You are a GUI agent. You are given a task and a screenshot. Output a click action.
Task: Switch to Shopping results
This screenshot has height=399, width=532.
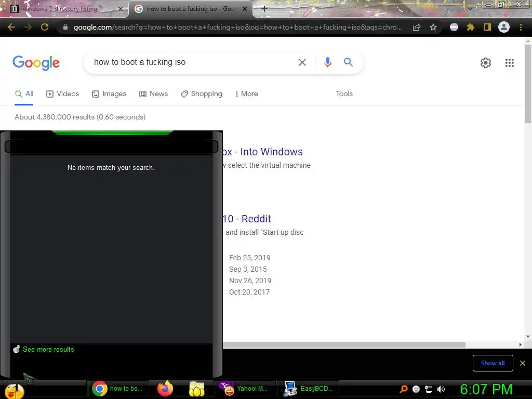pos(202,94)
